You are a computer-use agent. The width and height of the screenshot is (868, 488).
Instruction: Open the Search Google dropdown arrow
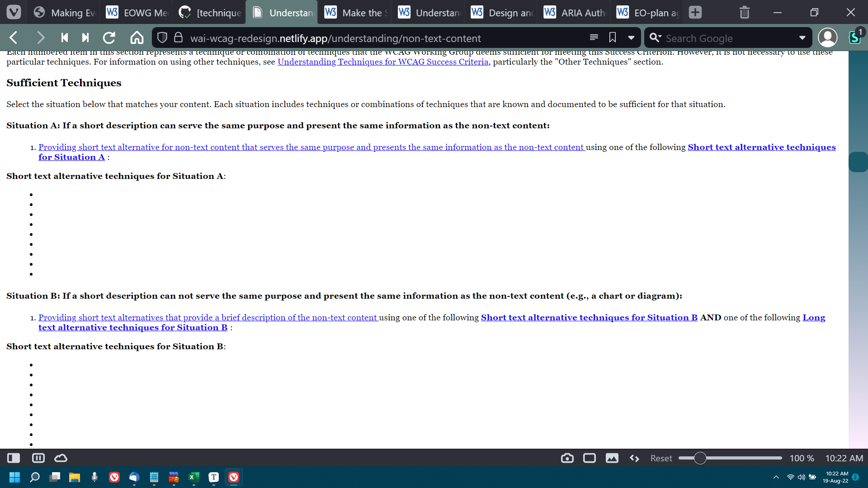[x=803, y=38]
